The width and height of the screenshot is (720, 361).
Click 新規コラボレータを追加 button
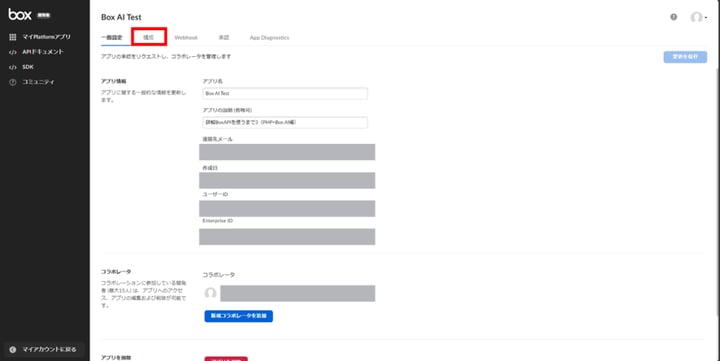tap(239, 316)
